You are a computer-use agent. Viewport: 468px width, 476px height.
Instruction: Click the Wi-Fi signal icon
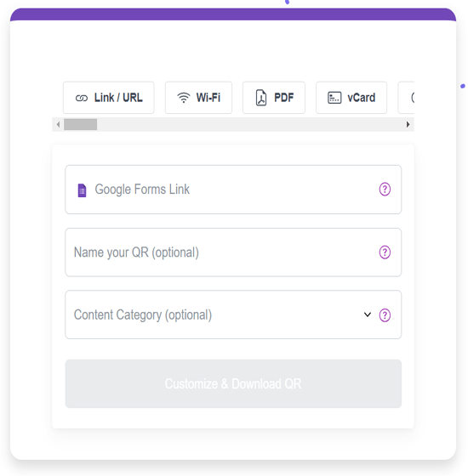184,98
